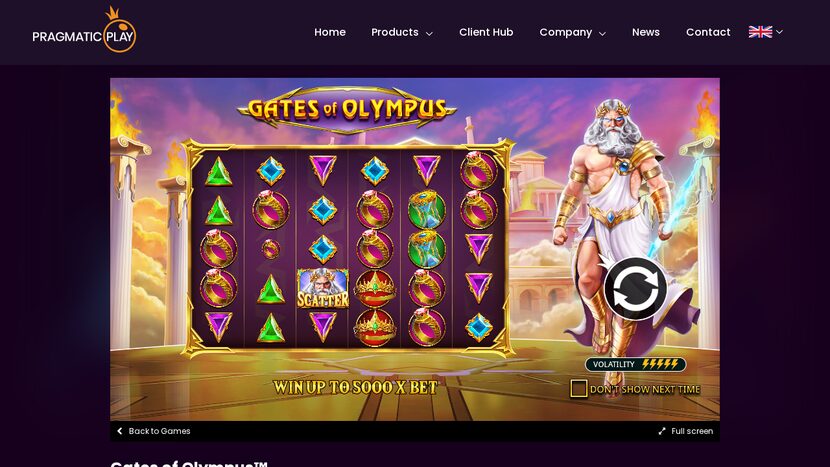This screenshot has height=467, width=830.
Task: Click the circular spin arrows button
Action: pyautogui.click(x=635, y=289)
